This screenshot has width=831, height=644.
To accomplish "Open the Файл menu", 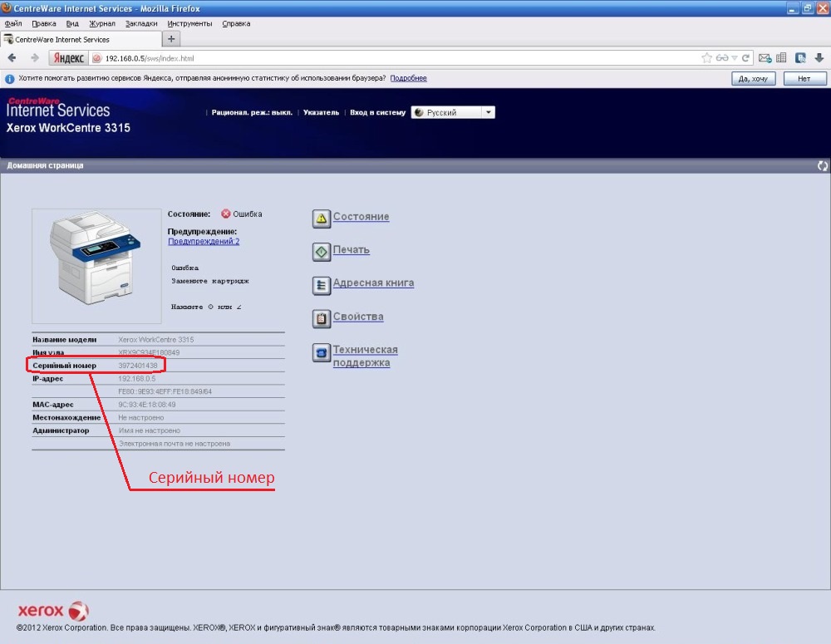I will [13, 23].
